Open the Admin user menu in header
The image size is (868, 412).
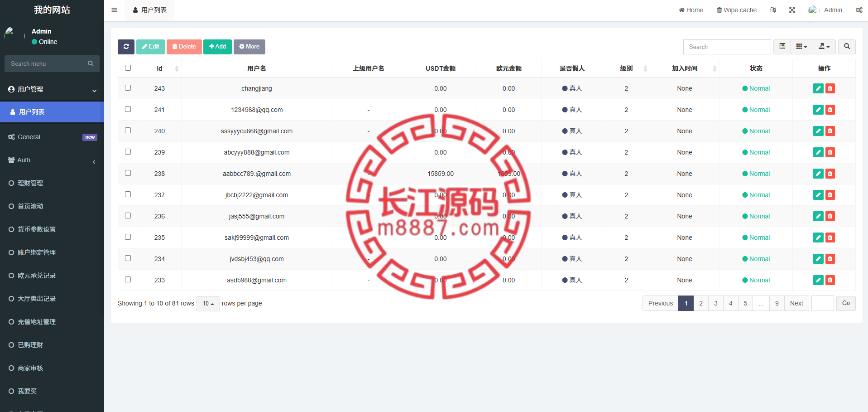click(825, 10)
